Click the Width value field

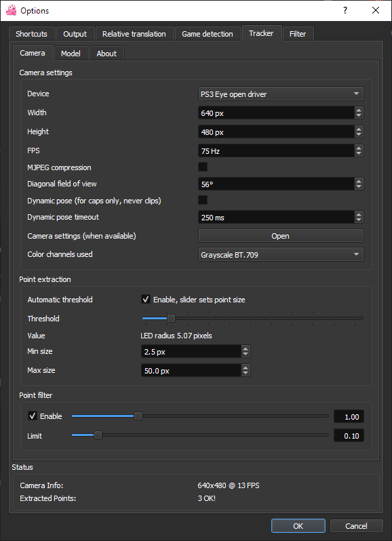pos(276,113)
